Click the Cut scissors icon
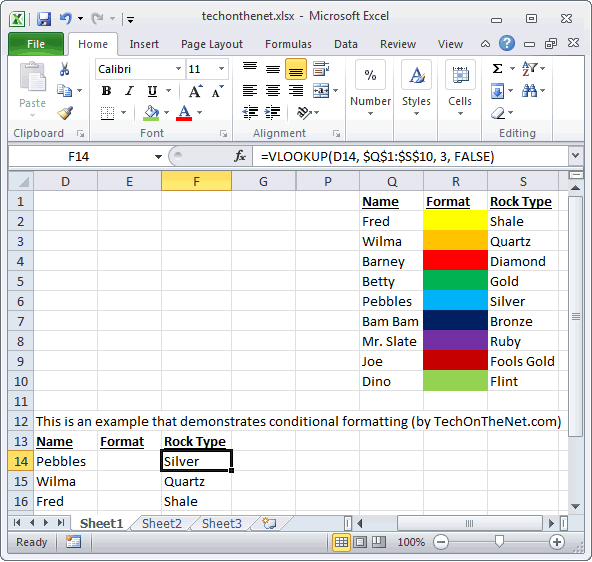The image size is (592, 562). click(65, 69)
